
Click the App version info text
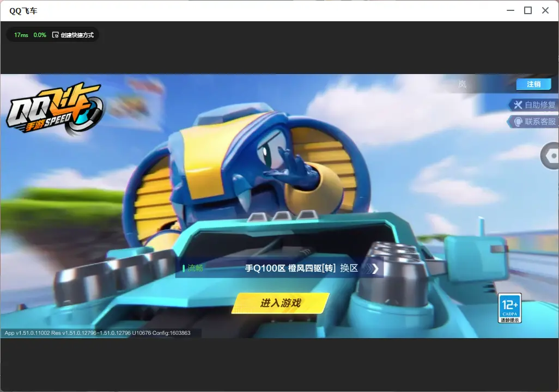[x=98, y=333]
